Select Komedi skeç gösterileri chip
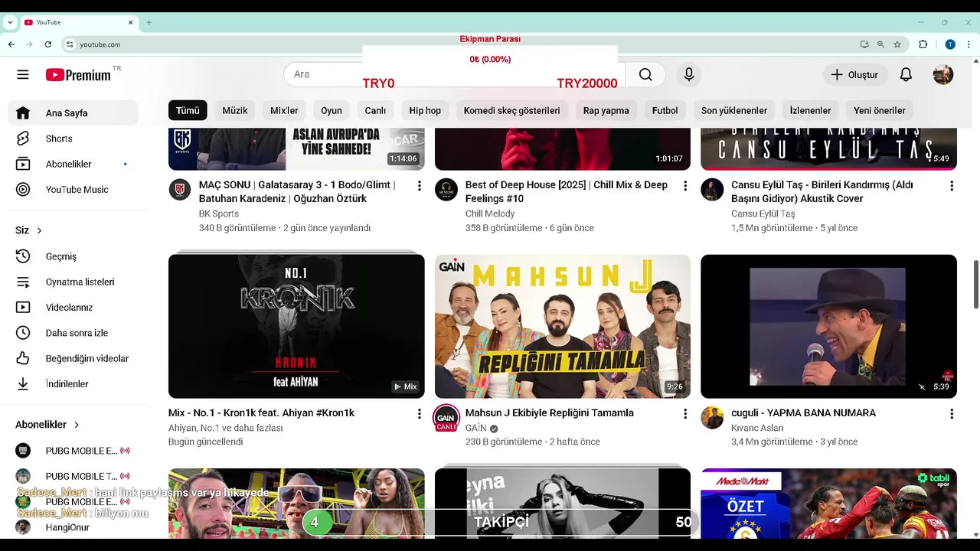The height and width of the screenshot is (551, 980). point(511,110)
